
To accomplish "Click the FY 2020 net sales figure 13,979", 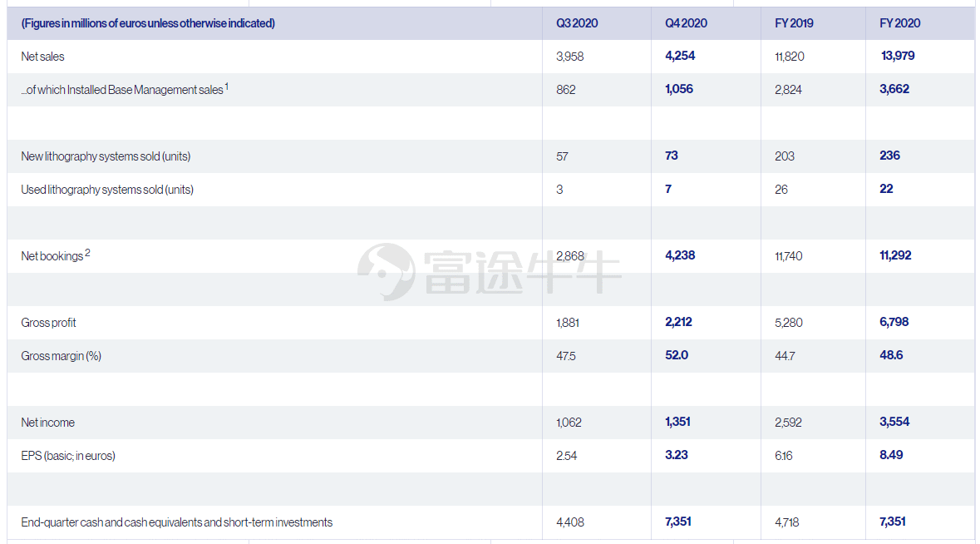I will point(898,56).
